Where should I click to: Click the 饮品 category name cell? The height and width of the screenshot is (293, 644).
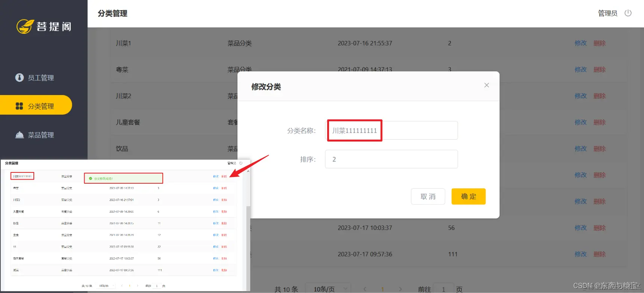[x=122, y=149]
